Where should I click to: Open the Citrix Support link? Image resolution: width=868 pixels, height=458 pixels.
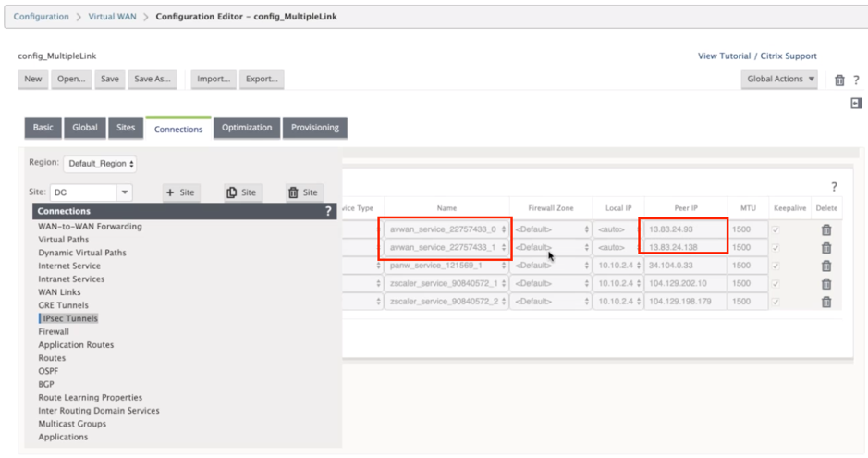click(789, 56)
